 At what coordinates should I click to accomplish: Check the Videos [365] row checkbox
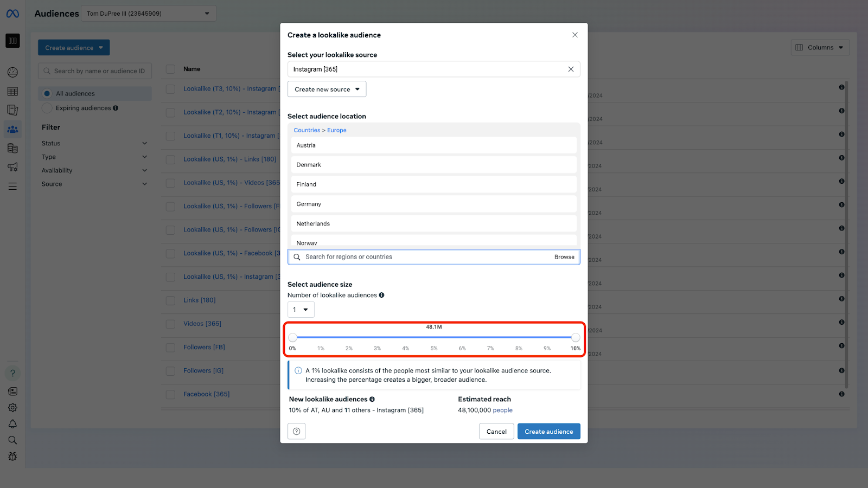click(170, 324)
